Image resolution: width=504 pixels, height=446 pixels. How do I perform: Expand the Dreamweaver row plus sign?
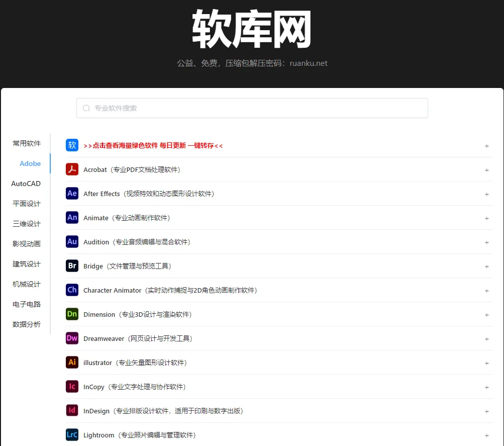pyautogui.click(x=486, y=339)
